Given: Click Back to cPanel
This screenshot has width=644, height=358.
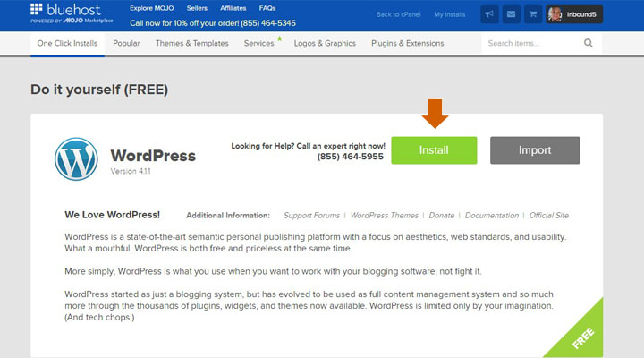Looking at the screenshot, I should coord(398,14).
